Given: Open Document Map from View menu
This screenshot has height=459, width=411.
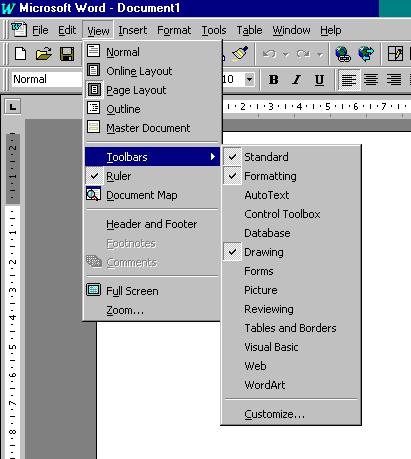Looking at the screenshot, I should [152, 195].
